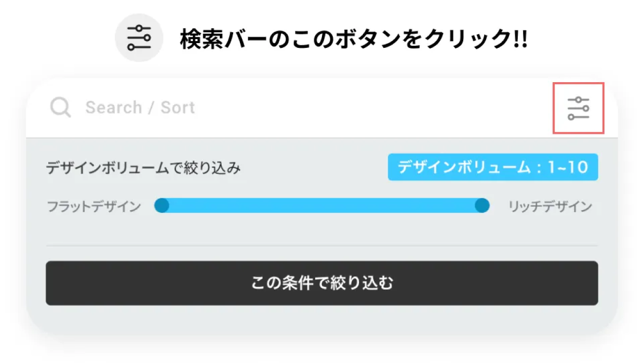Click the red-outlined filter icon in search bar
644x363 pixels.
(x=579, y=108)
